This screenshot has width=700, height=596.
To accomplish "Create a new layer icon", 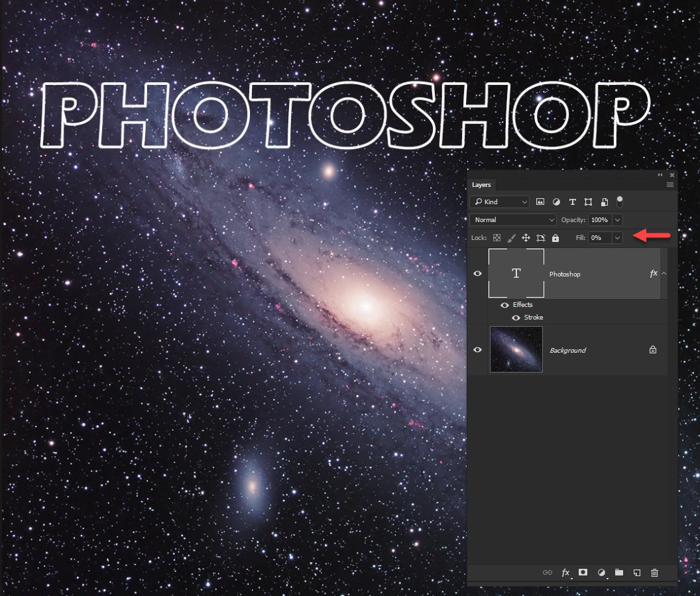I will click(637, 572).
